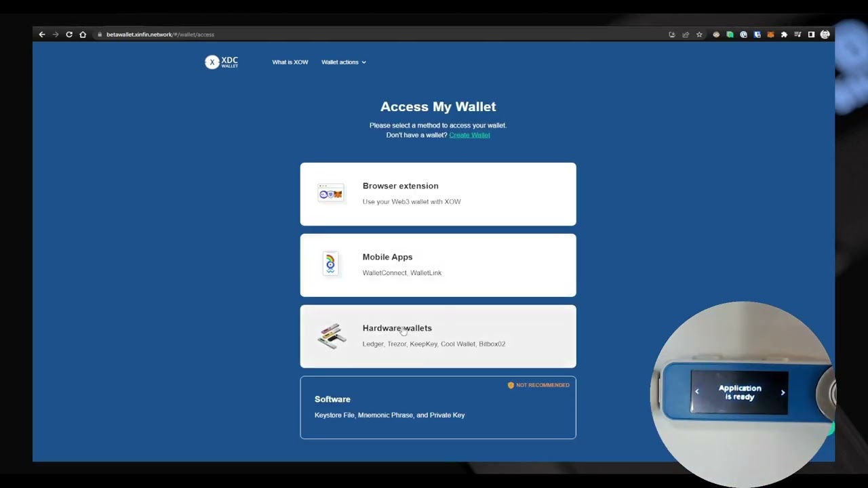Open the blue shield extension icon
868x488 pixels.
[757, 35]
